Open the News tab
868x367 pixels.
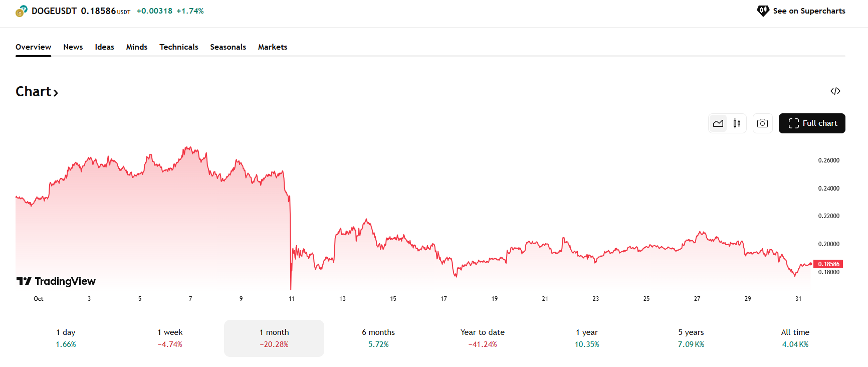coord(73,47)
